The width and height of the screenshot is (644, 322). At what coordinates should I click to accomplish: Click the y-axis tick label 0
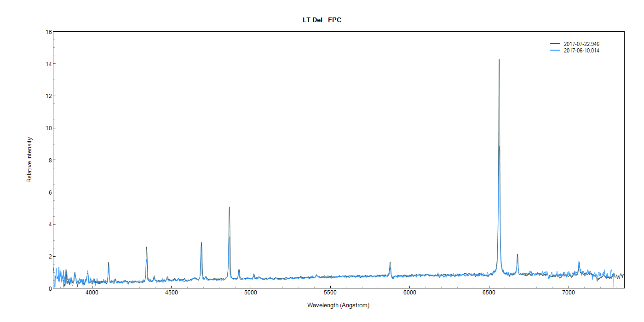(x=50, y=288)
